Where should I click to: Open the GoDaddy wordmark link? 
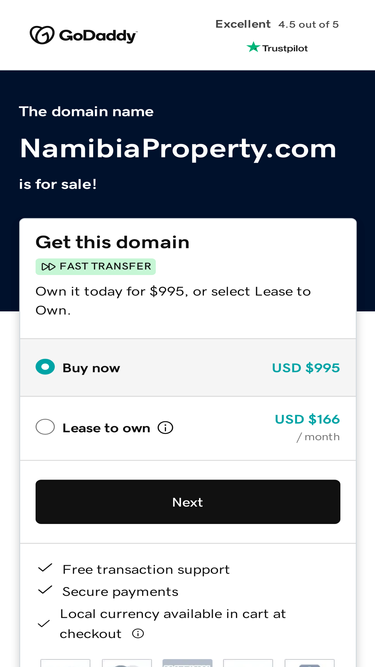[x=97, y=36]
